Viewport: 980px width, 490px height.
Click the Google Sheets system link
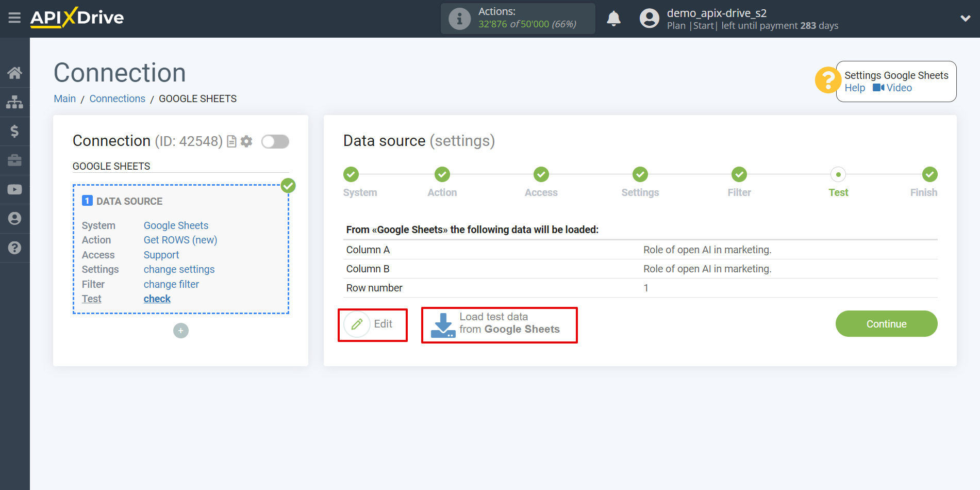[176, 225]
